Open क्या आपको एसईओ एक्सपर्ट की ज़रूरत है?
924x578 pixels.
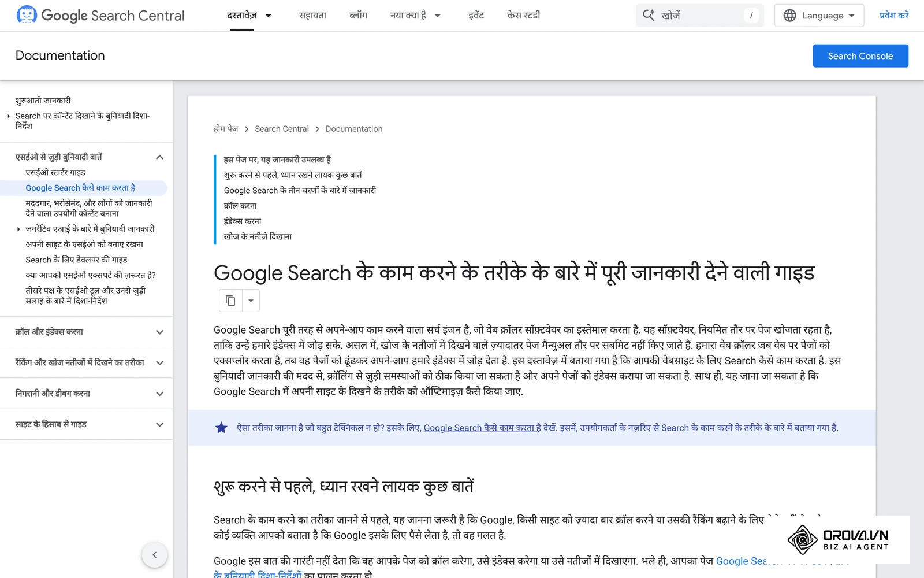tap(91, 275)
